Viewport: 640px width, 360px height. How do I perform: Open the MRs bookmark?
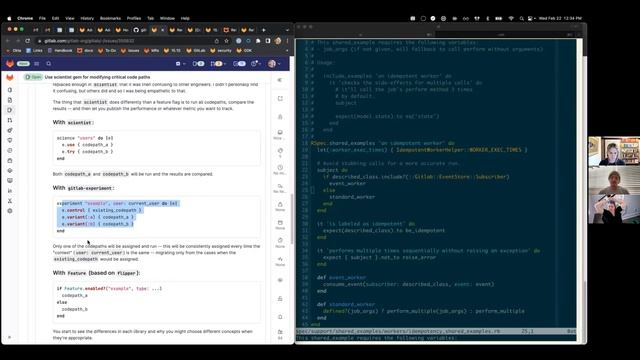pos(151,51)
